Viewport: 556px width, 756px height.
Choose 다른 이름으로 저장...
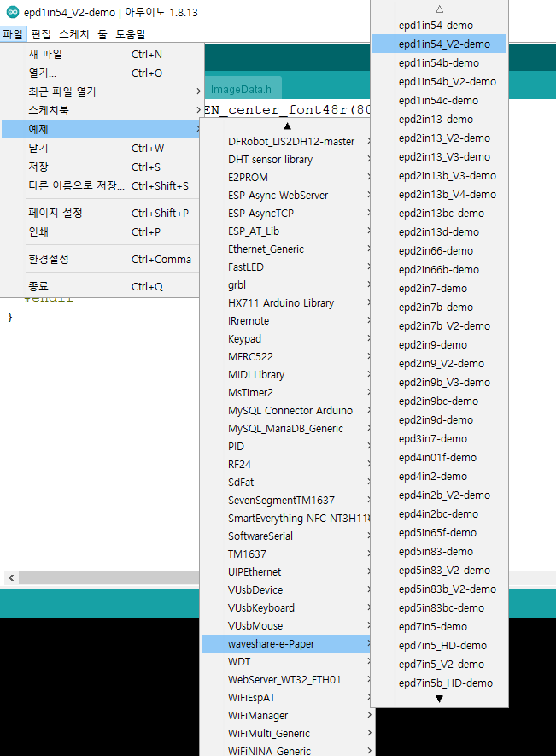coord(100,185)
